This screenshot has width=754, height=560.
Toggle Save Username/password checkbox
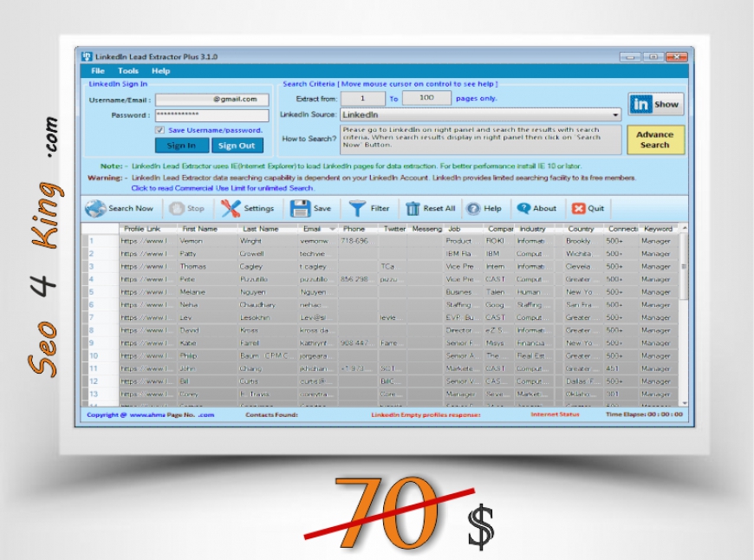pyautogui.click(x=160, y=130)
